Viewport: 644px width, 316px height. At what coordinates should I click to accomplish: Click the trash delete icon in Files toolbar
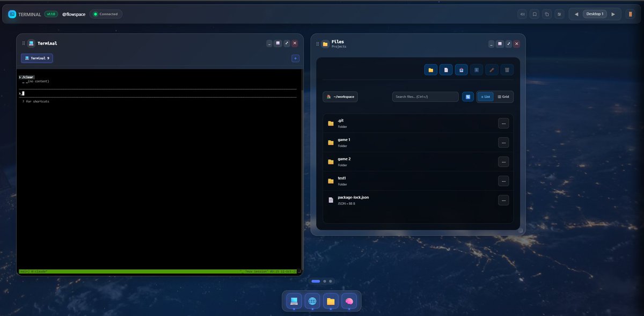coord(507,70)
